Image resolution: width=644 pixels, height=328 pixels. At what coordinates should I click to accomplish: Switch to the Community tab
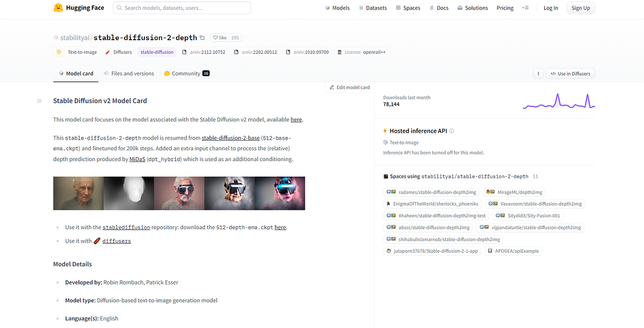pos(187,74)
